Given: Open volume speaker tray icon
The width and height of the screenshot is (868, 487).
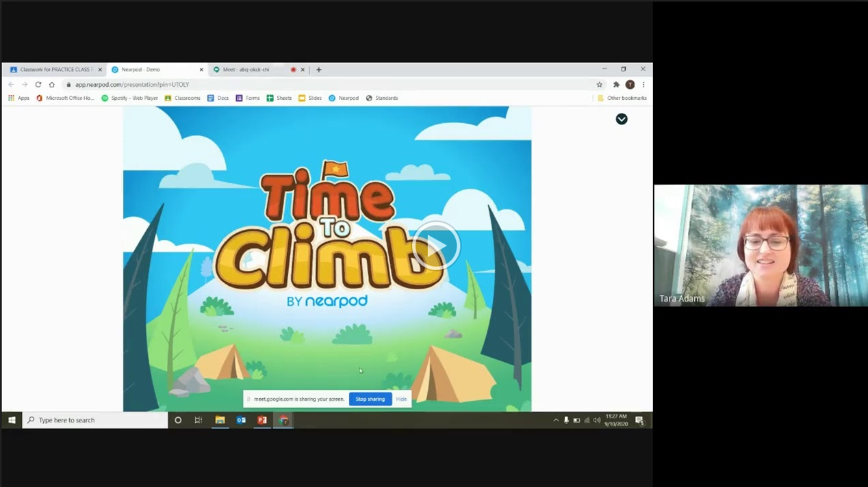Looking at the screenshot, I should [x=597, y=420].
